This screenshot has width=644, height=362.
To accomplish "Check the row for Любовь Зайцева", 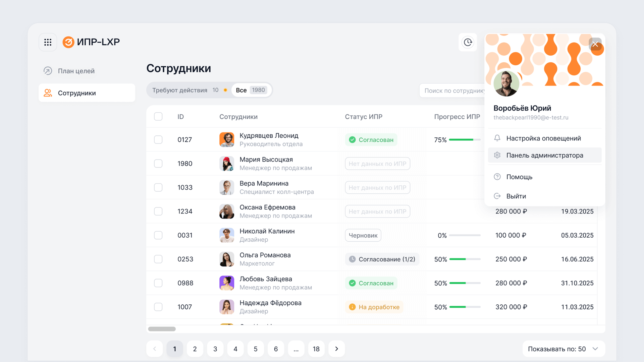I will coord(158,283).
